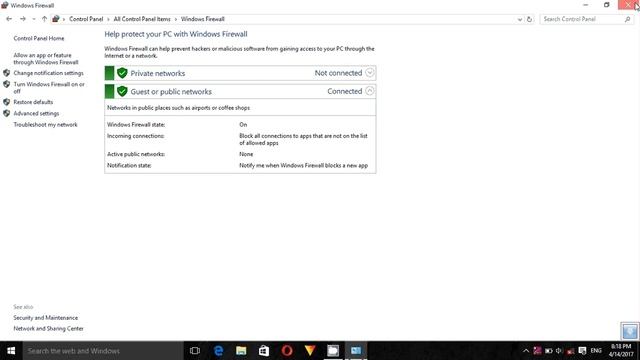Viewport: 640px width, 360px height.
Task: Click green shield icon for public networks
Action: [x=122, y=91]
